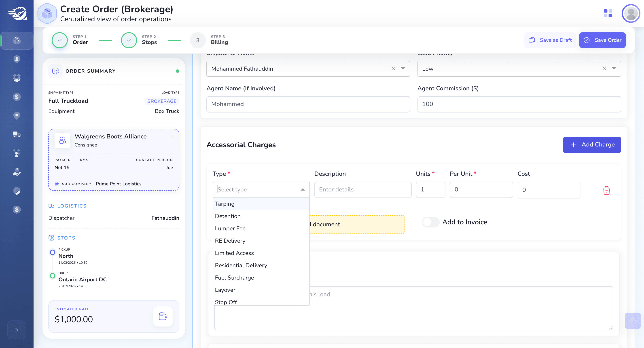
Task: Click the Agent Commission input field
Action: point(519,104)
